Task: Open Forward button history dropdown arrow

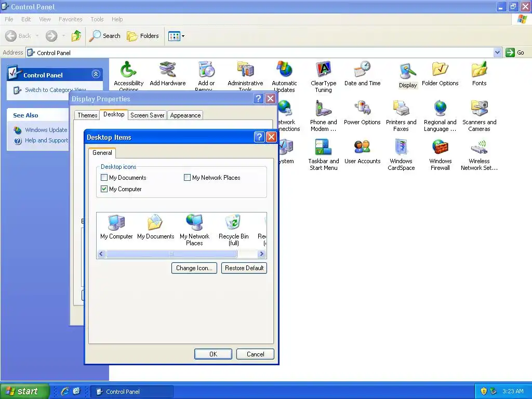Action: tap(63, 36)
